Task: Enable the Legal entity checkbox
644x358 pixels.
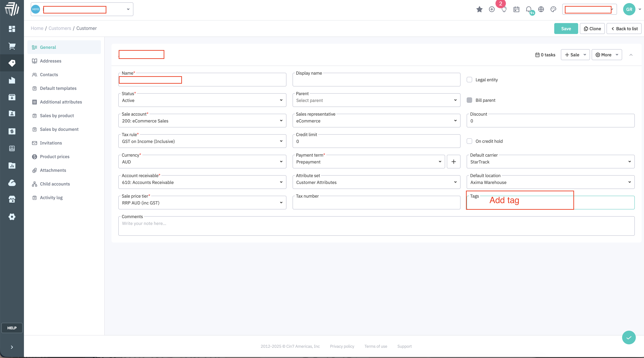Action: [x=469, y=80]
